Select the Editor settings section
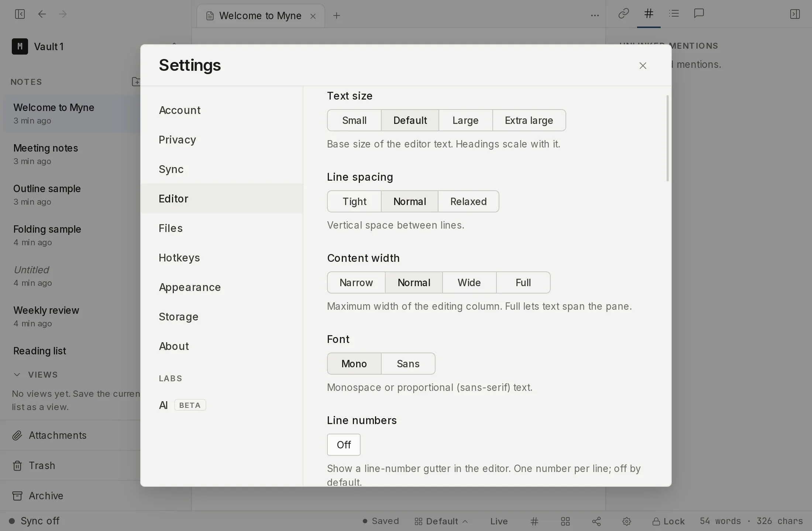This screenshot has width=812, height=531. click(x=221, y=198)
